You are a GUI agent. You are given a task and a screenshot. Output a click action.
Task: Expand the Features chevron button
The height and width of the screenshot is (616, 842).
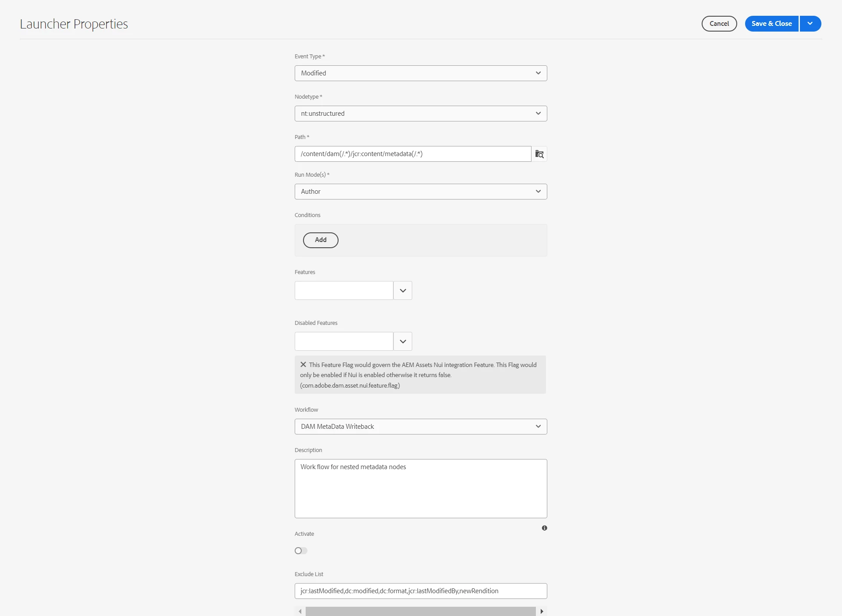[x=403, y=291]
